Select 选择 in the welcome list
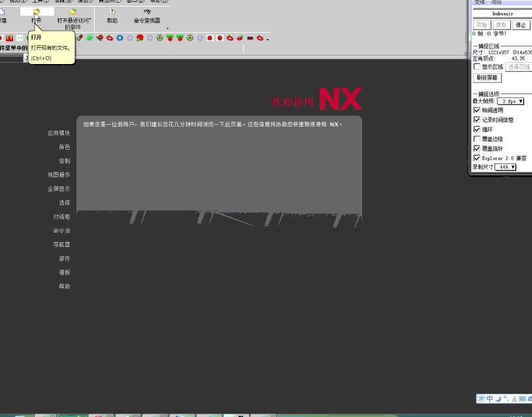532x417 pixels. coord(65,203)
